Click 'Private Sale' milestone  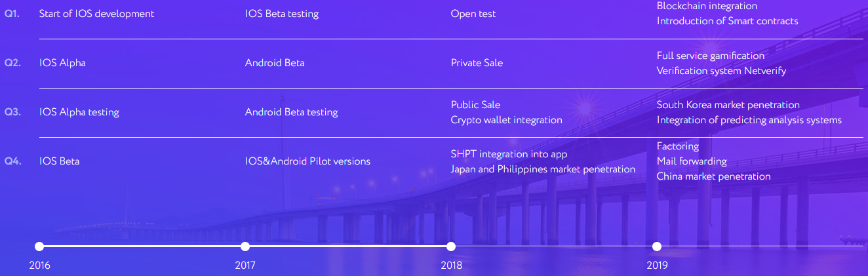477,63
